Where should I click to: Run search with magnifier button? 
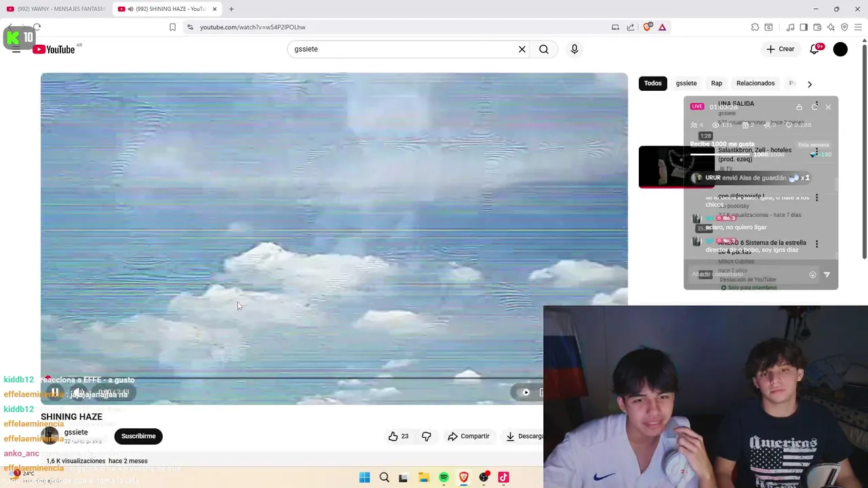tap(544, 49)
